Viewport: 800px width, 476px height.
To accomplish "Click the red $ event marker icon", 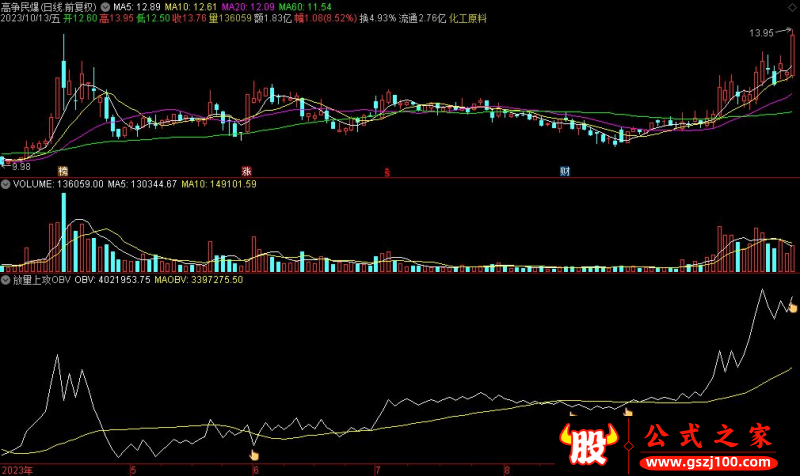I will [387, 173].
